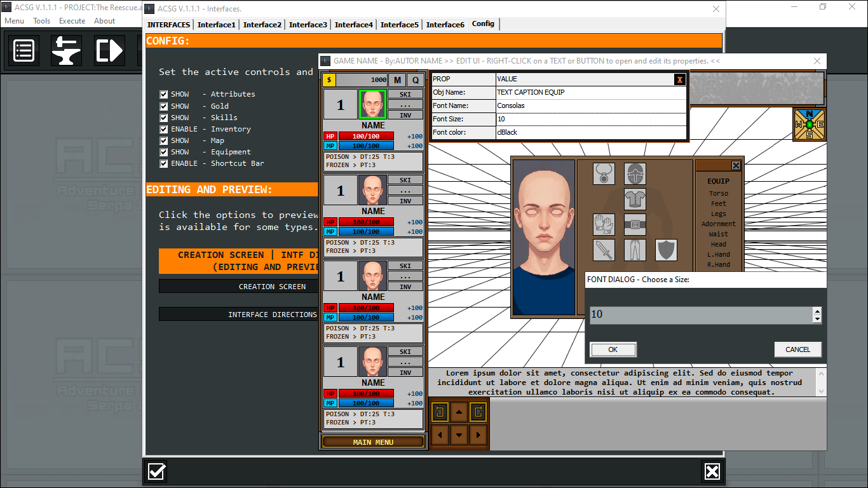This screenshot has width=868, height=488.
Task: Decrease font size with the down spinner arrow
Action: click(817, 319)
